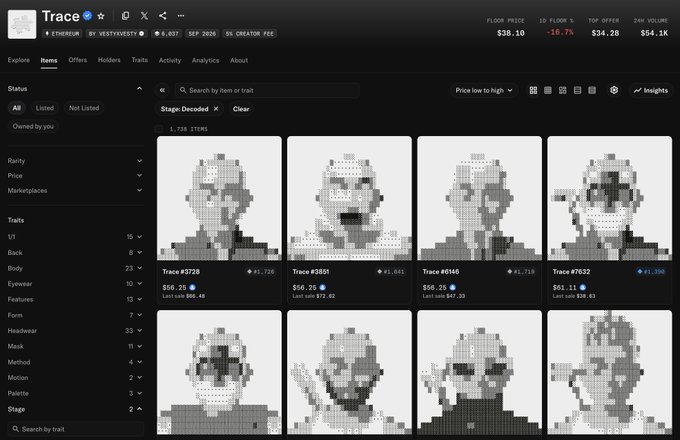Open the About tab
Image resolution: width=680 pixels, height=440 pixels.
[x=239, y=60]
